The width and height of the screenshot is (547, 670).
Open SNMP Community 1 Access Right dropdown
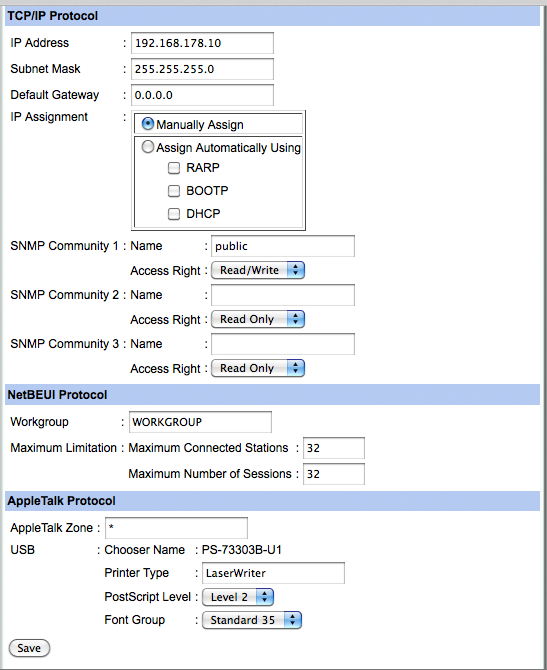point(258,270)
